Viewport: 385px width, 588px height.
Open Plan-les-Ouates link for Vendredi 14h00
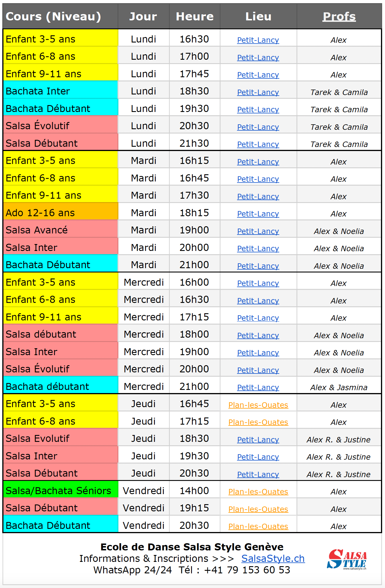point(258,492)
